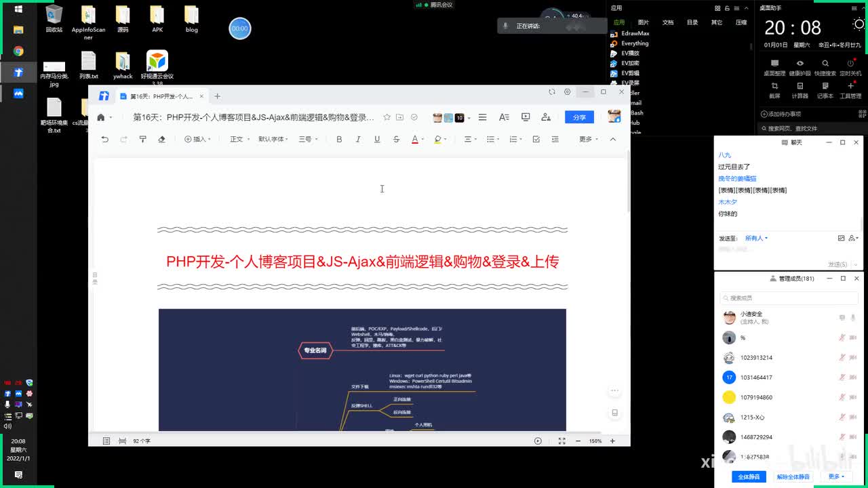This screenshot has width=868, height=488.
Task: Open the collaborator permissions icon
Action: coord(546,117)
